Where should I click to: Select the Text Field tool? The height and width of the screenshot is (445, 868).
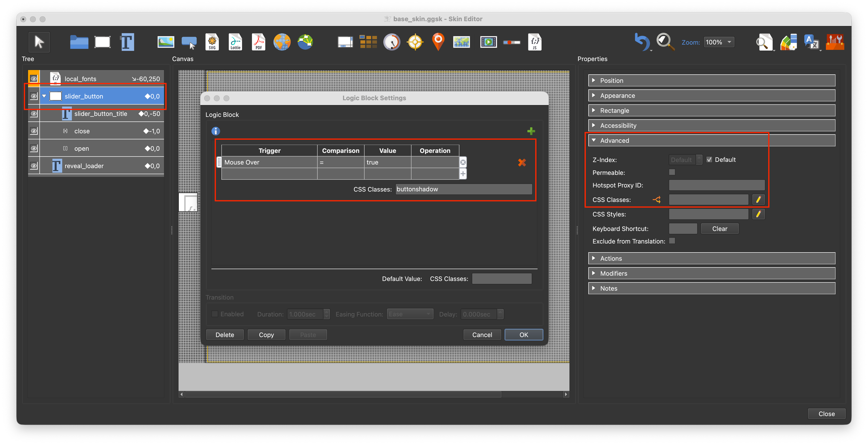(x=127, y=42)
